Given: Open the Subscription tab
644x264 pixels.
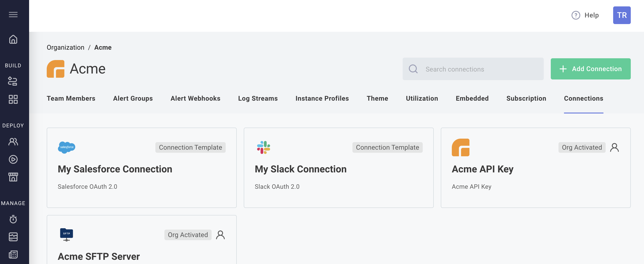Looking at the screenshot, I should 526,98.
